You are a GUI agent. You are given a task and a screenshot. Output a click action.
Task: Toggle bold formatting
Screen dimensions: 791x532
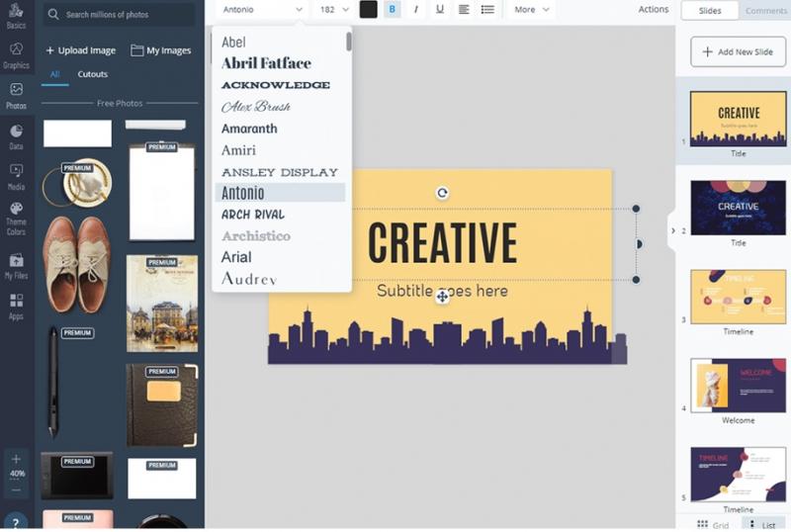(392, 9)
